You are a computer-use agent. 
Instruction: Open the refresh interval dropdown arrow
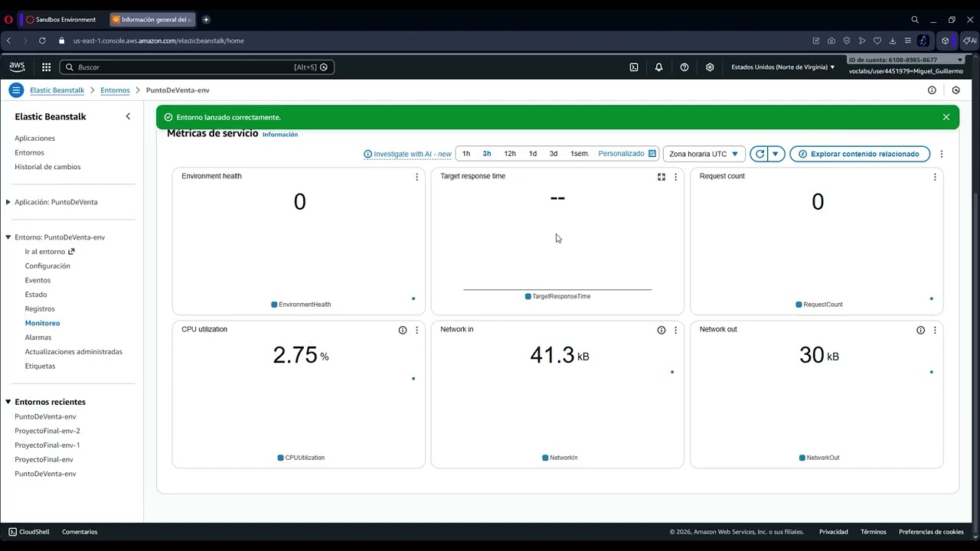coord(776,154)
